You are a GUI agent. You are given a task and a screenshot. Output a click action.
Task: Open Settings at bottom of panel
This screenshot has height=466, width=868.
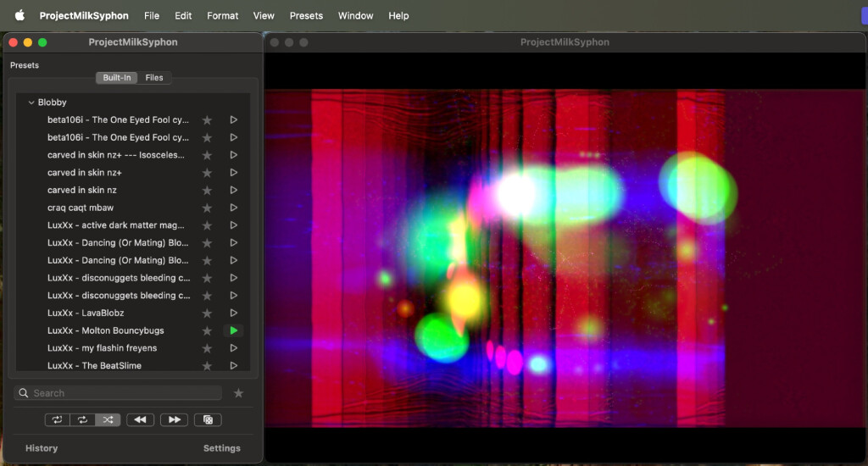coord(221,448)
